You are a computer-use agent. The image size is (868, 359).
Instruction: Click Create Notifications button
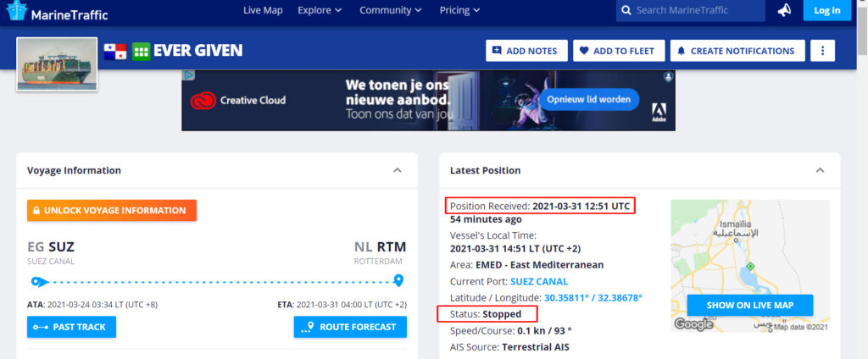(x=737, y=51)
